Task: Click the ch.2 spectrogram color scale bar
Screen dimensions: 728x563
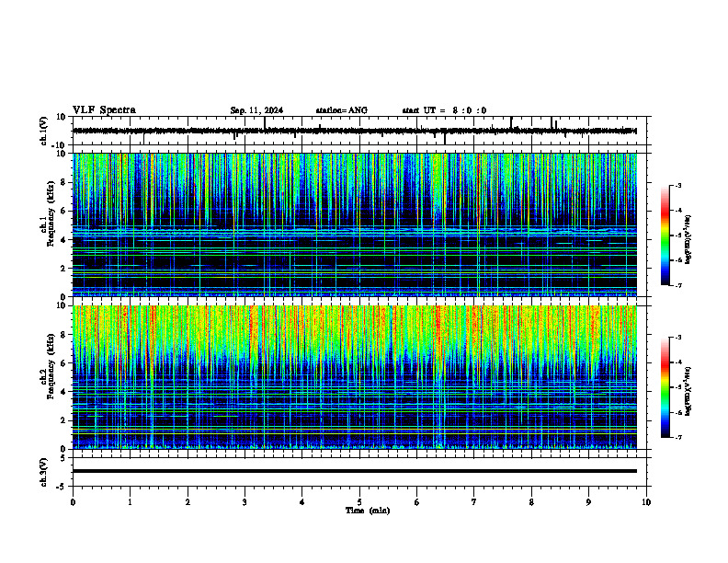Action: pyautogui.click(x=665, y=387)
